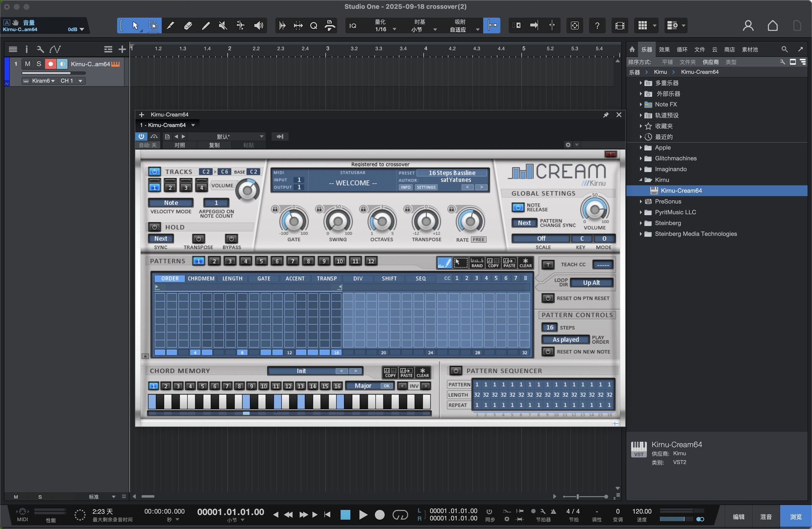The image size is (812, 529).
Task: Toggle the TRACKS power button
Action: click(x=154, y=171)
